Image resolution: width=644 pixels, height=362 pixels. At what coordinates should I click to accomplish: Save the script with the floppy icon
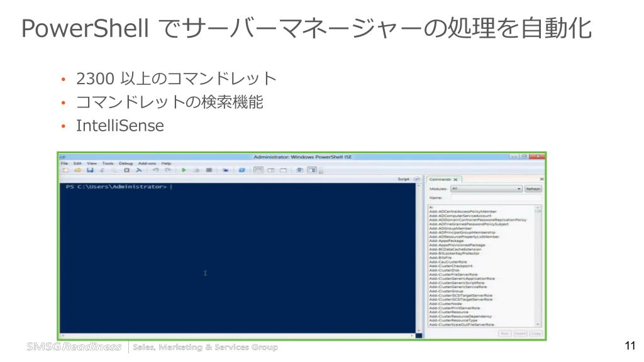(90, 170)
